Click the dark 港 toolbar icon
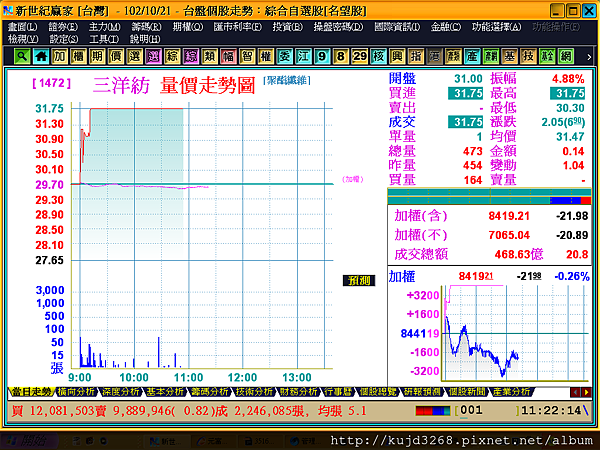 tap(434, 57)
